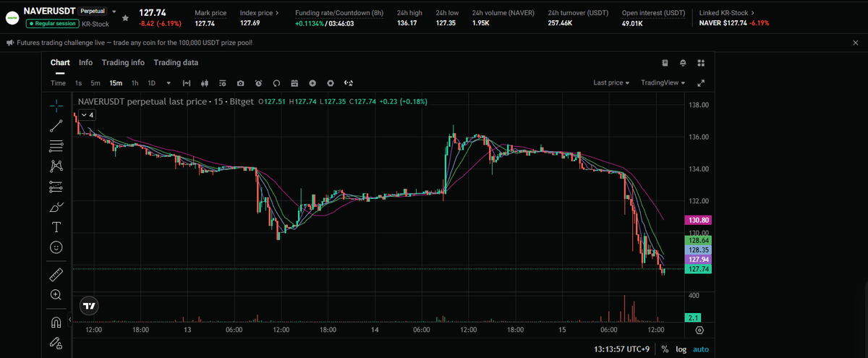The width and height of the screenshot is (868, 358).
Task: Expand chart to fullscreen
Action: [x=701, y=82]
